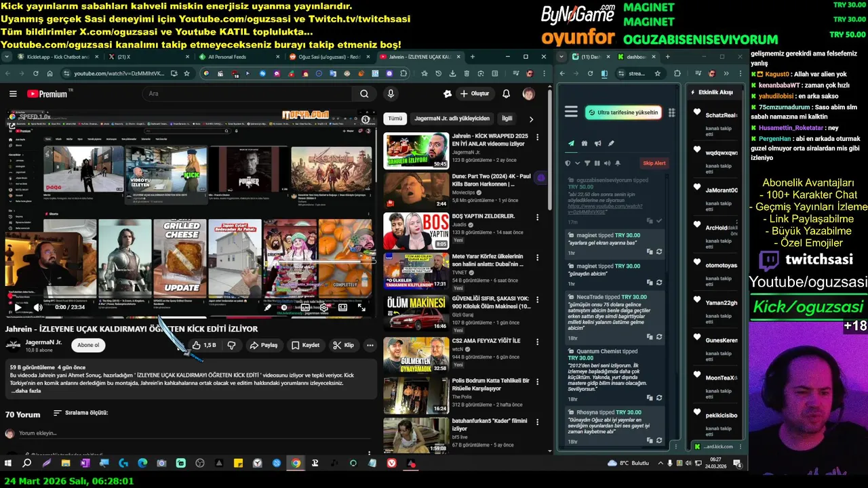Open the YouTube hamburger guide menu
868x488 pixels.
point(12,94)
